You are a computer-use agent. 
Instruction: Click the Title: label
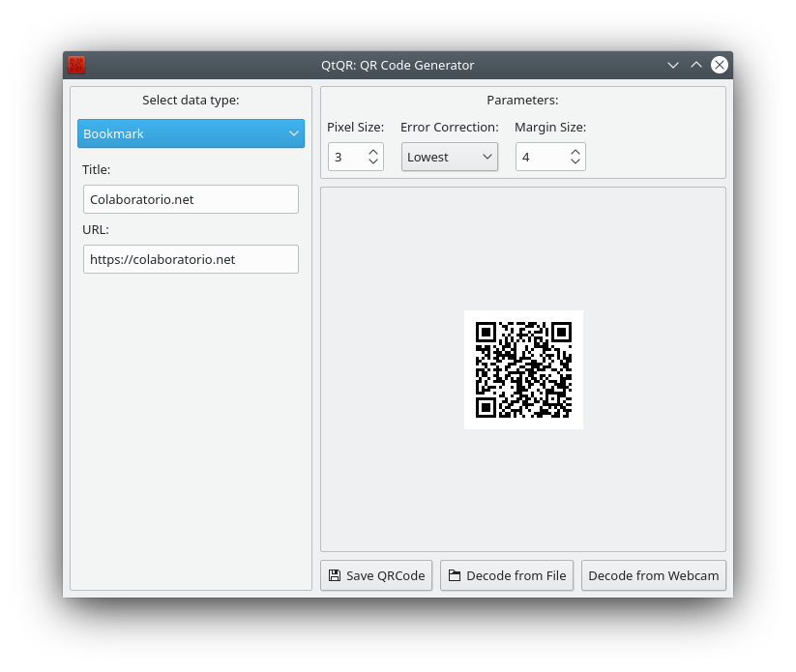[97, 170]
